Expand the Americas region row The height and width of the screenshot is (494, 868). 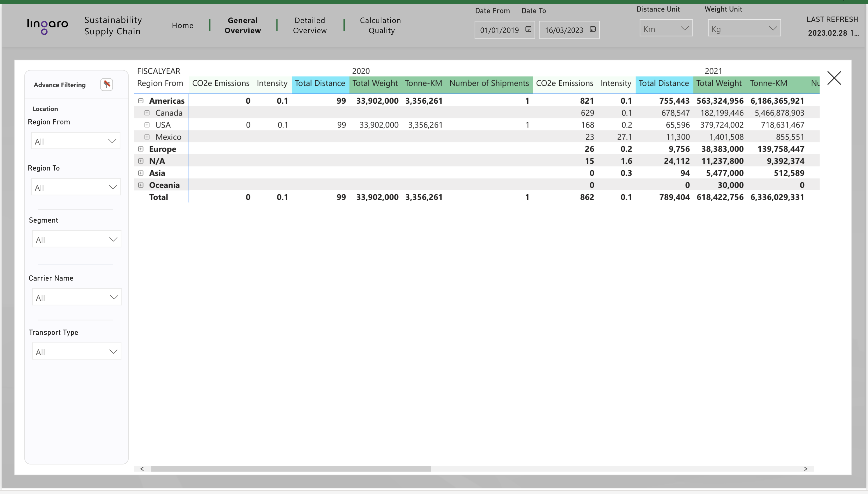point(141,100)
